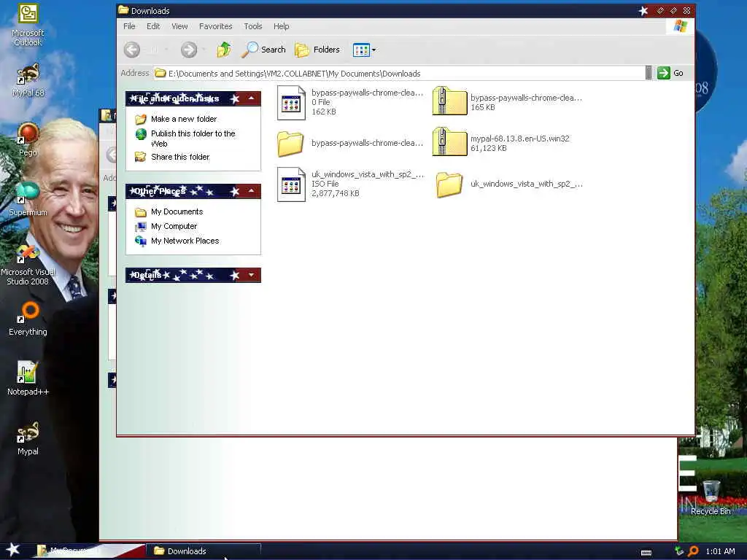Open the View menu
Screen dimensions: 747x560
179,26
